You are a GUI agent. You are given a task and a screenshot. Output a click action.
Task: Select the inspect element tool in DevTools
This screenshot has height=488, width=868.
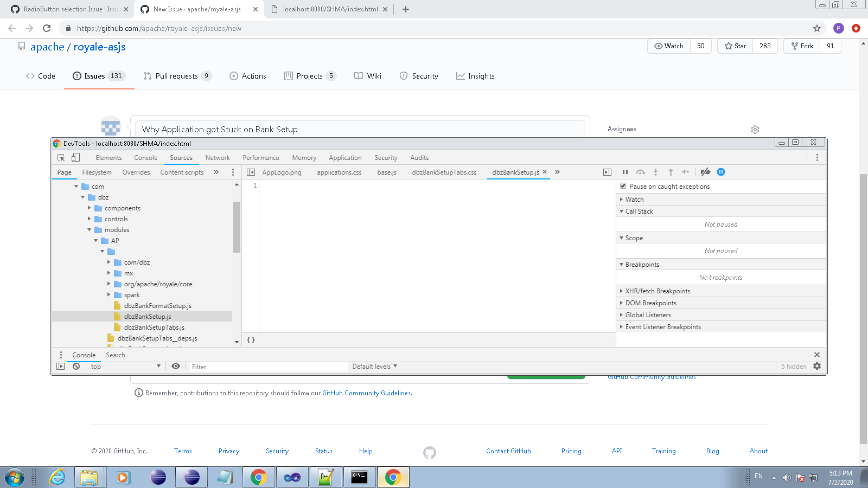point(61,158)
